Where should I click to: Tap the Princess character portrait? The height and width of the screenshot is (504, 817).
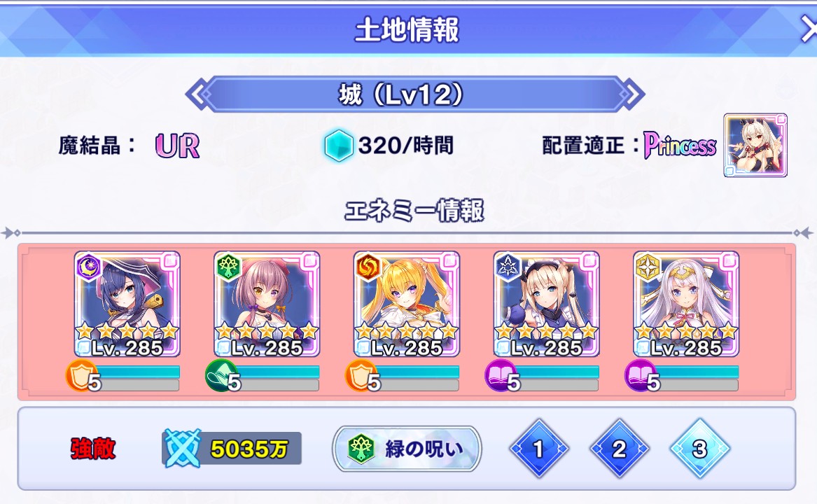coord(755,146)
